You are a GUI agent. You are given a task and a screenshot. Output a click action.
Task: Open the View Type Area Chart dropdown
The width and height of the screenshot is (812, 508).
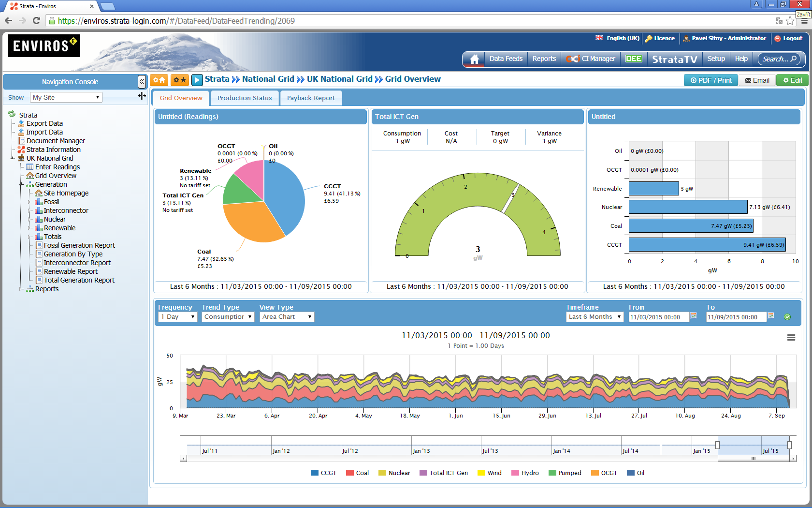coord(287,317)
